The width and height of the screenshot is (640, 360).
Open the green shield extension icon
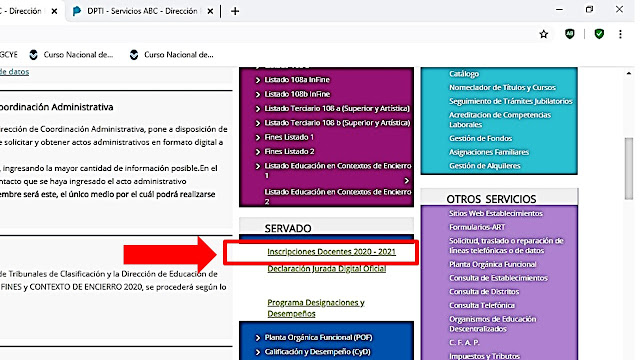599,34
